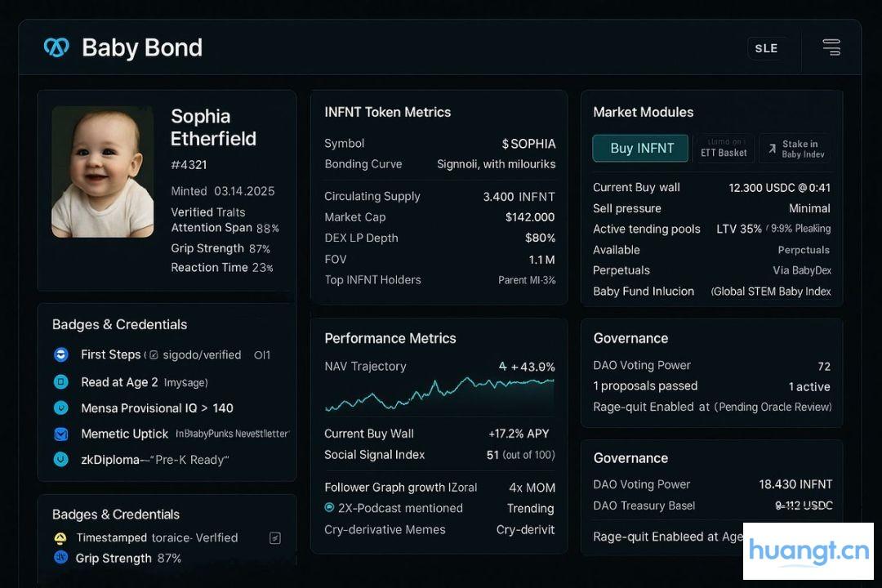Click the Buy INFNT button
The height and width of the screenshot is (588, 882).
[x=640, y=148]
